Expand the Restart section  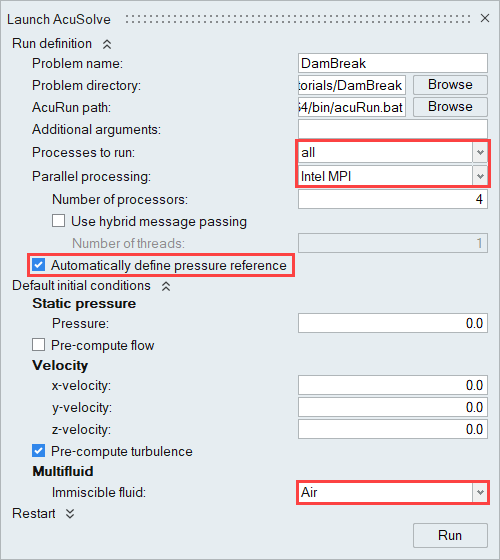[70, 514]
